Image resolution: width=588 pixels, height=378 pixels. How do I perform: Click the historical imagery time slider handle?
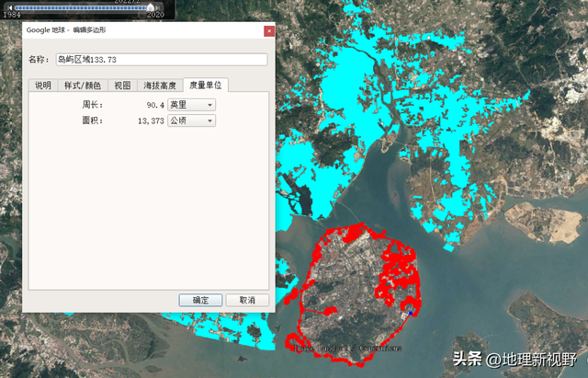click(x=151, y=7)
